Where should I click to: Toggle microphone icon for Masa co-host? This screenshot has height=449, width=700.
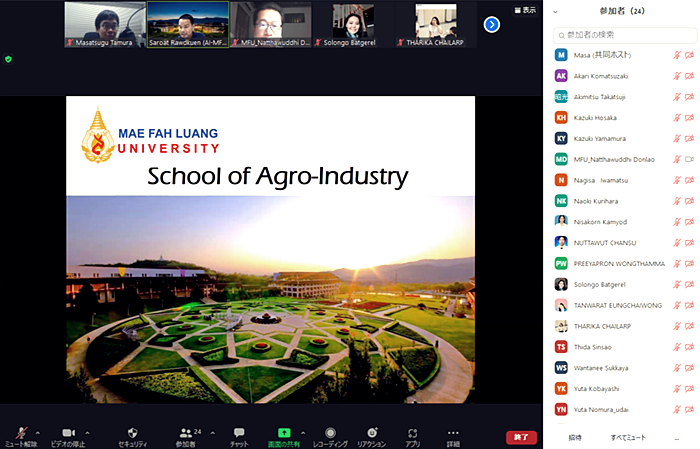[x=677, y=55]
